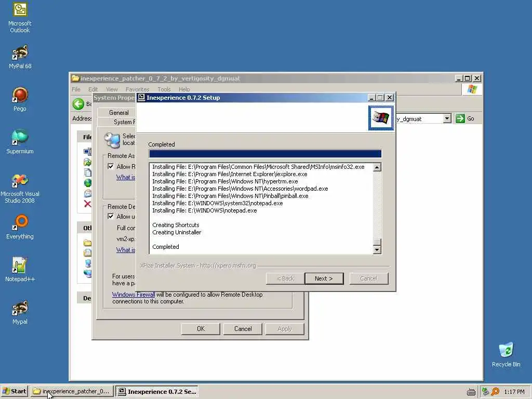Select the Notepad++ desktop shortcut

20,270
